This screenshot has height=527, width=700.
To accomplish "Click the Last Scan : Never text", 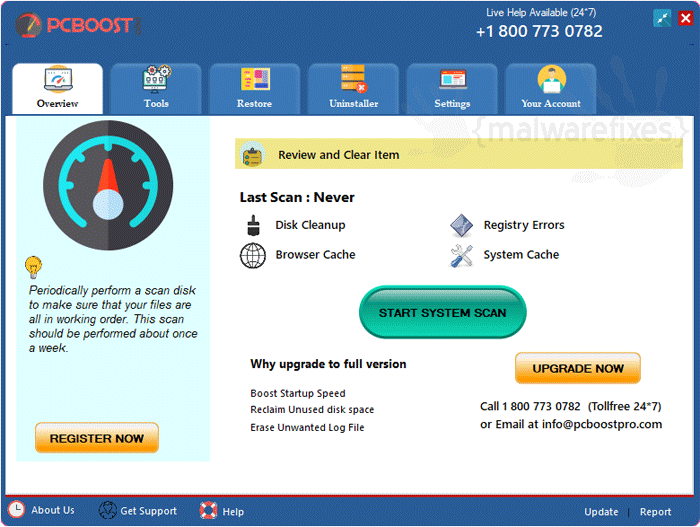I will tap(297, 197).
